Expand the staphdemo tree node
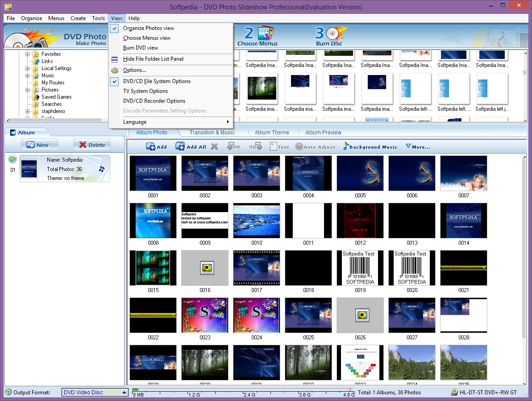 click(28, 111)
